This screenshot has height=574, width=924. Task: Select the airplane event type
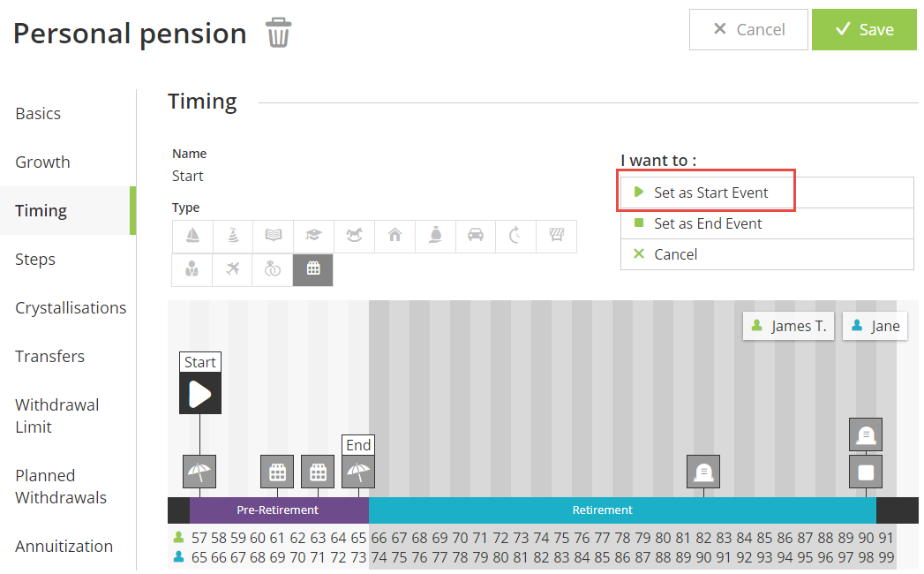click(233, 270)
